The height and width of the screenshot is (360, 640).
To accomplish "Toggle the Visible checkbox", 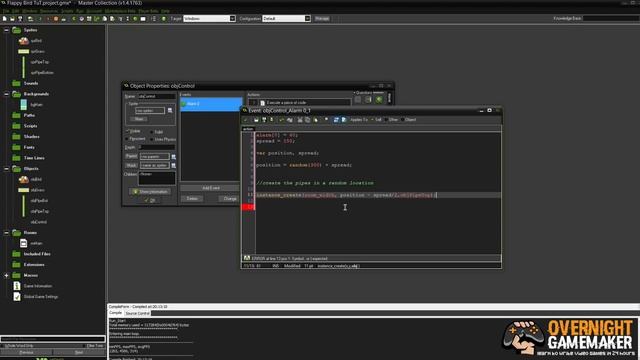I will tap(127, 131).
